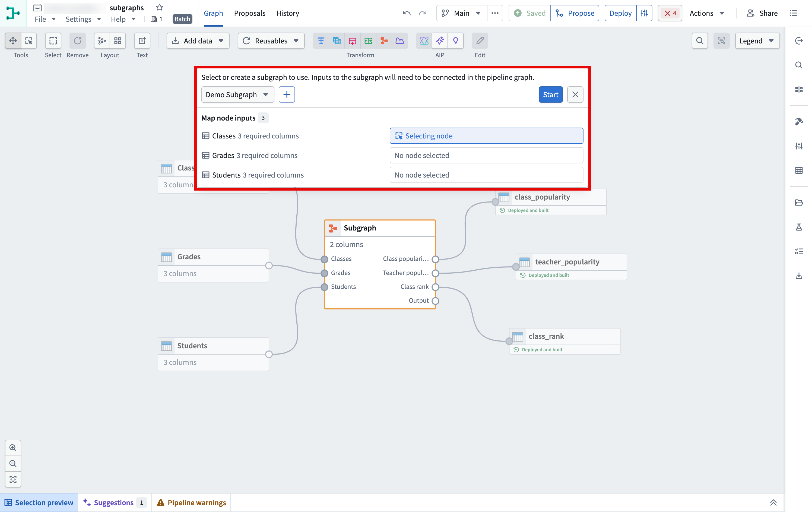
Task: Click the Share button
Action: (x=762, y=13)
